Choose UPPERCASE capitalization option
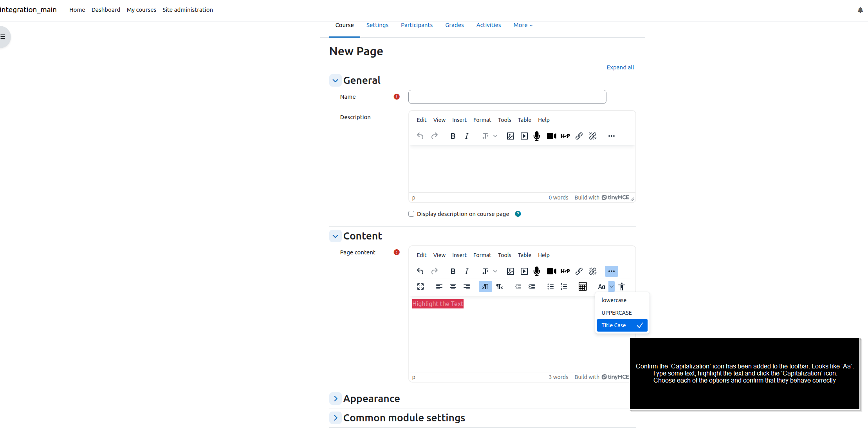The image size is (868, 428). tap(622, 313)
